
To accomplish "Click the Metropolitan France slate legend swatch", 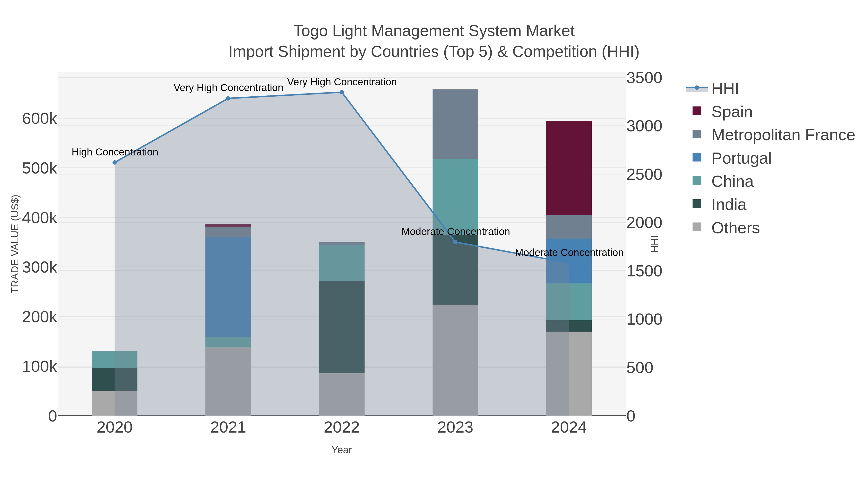I will (x=697, y=134).
